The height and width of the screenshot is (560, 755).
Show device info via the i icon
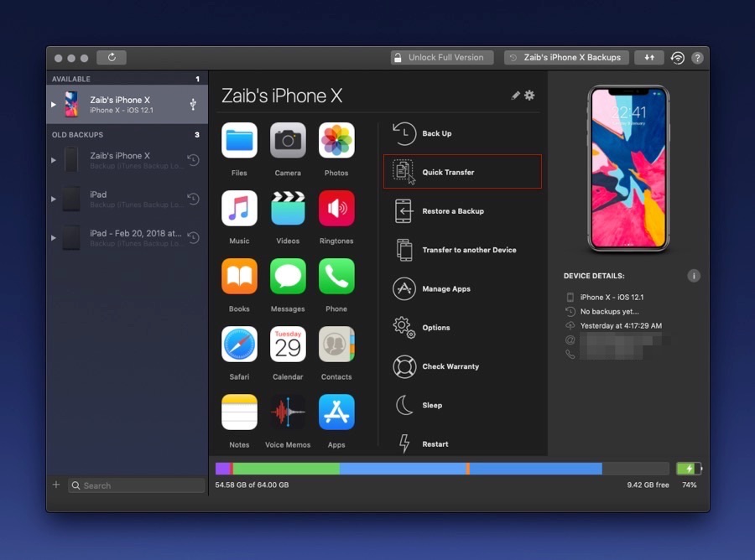[694, 276]
